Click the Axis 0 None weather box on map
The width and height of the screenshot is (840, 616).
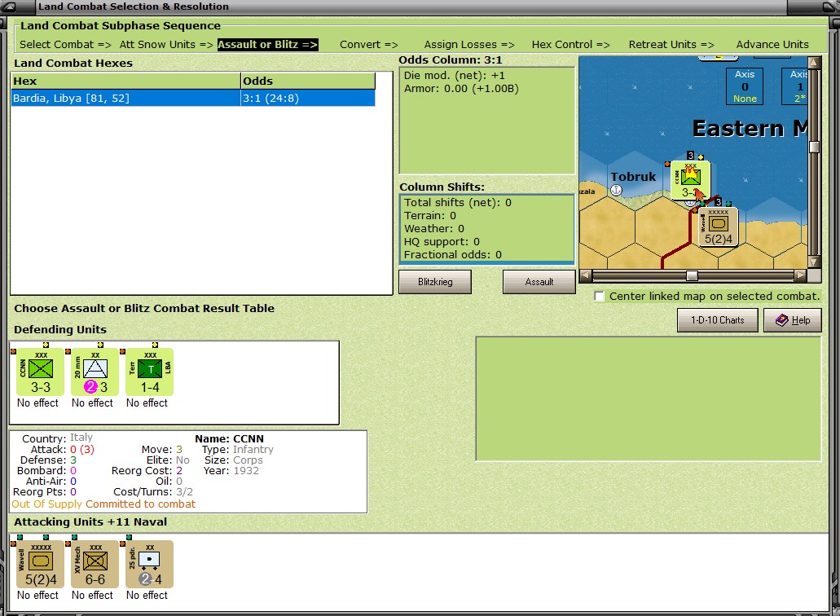click(x=745, y=86)
